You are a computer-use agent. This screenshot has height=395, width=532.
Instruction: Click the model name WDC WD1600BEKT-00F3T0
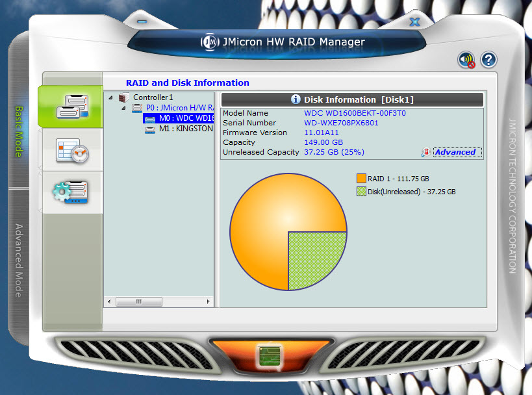coord(355,113)
